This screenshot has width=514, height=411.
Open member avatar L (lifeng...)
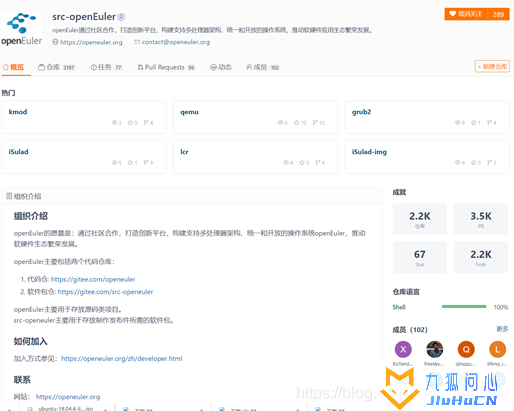point(497,349)
